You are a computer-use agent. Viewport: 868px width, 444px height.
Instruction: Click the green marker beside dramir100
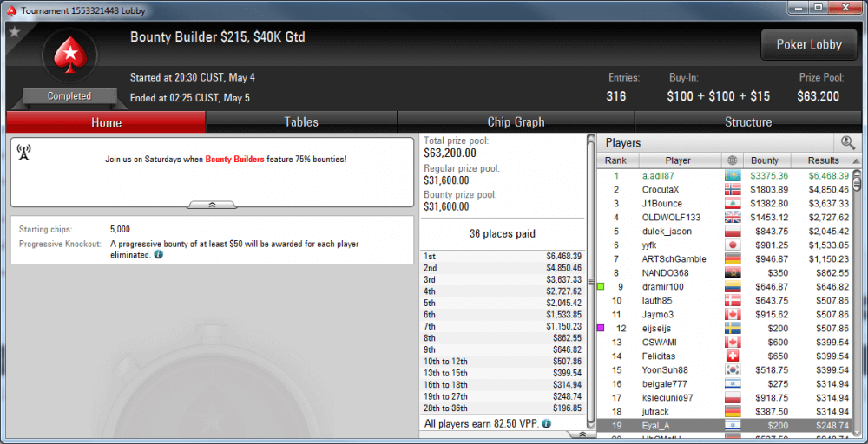(x=600, y=286)
